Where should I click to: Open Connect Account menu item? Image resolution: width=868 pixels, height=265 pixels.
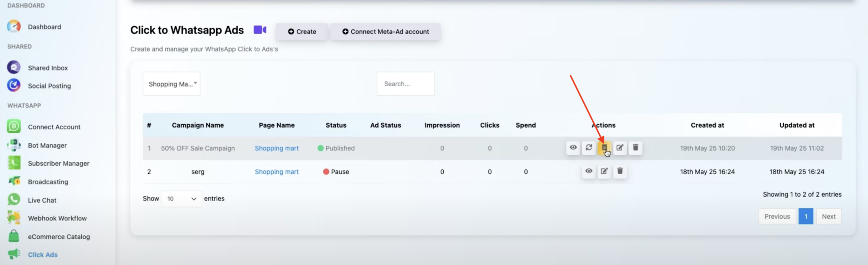tap(54, 127)
